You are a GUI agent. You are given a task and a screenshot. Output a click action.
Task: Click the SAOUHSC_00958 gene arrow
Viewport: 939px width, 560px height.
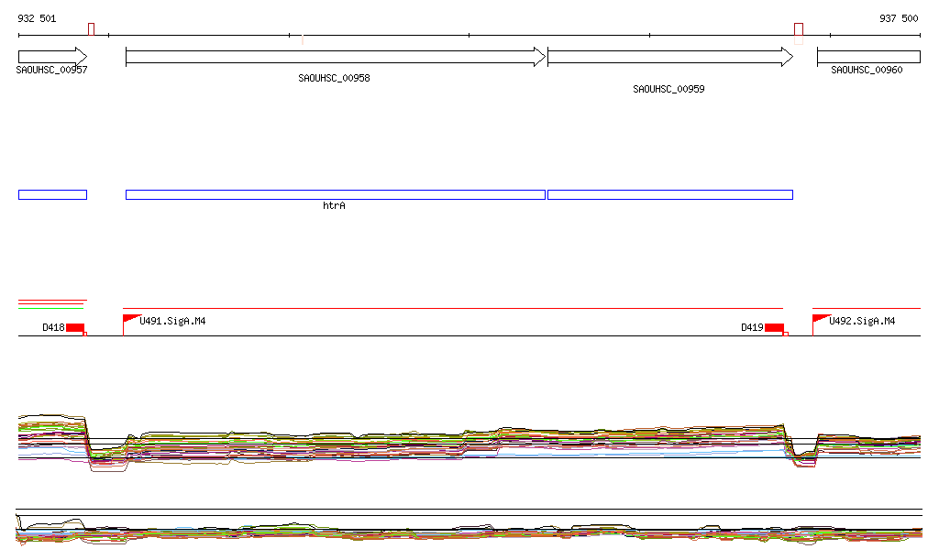(335, 57)
